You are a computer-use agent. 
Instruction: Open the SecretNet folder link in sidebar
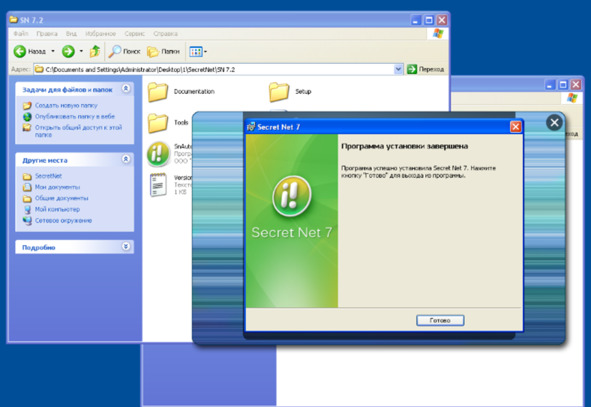tap(48, 176)
